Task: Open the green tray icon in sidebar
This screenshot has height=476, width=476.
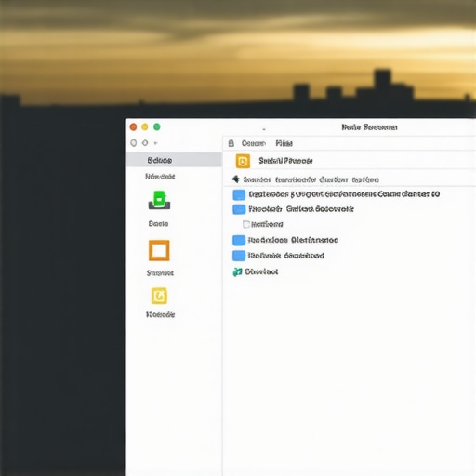Action: (x=159, y=200)
